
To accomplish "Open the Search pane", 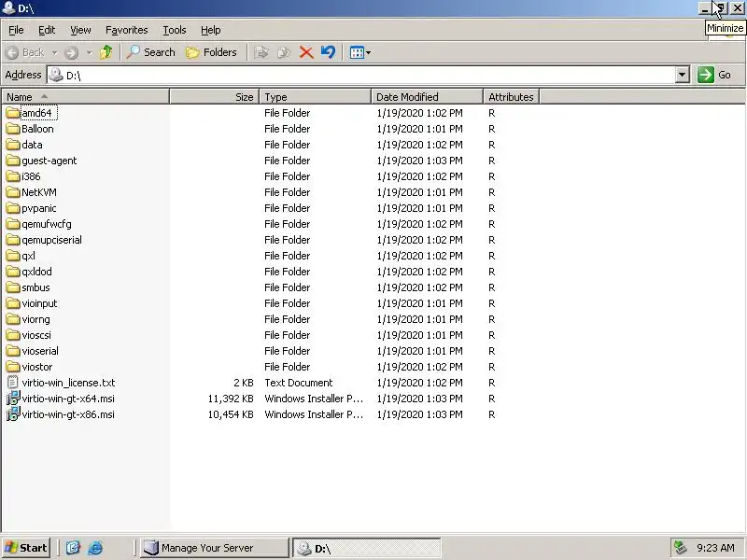I will pyautogui.click(x=150, y=52).
